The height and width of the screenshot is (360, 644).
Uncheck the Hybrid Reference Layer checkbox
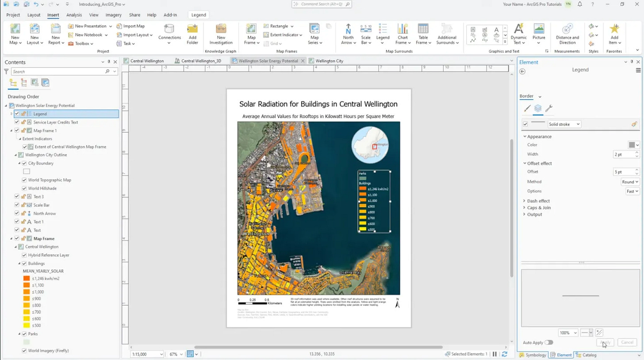click(24, 255)
